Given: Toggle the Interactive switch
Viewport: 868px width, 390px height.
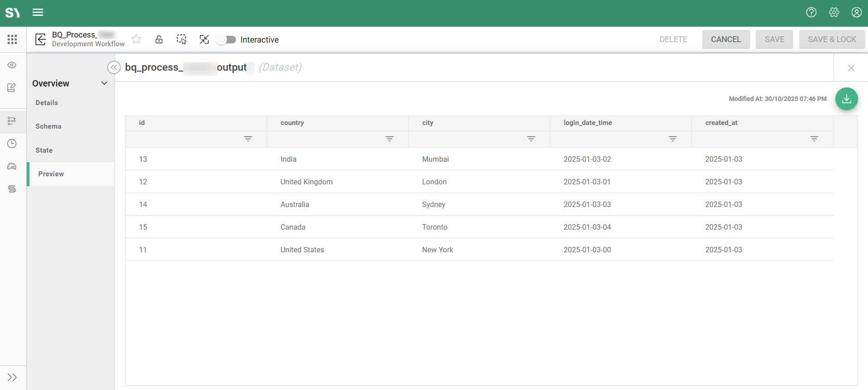Looking at the screenshot, I should pos(226,40).
